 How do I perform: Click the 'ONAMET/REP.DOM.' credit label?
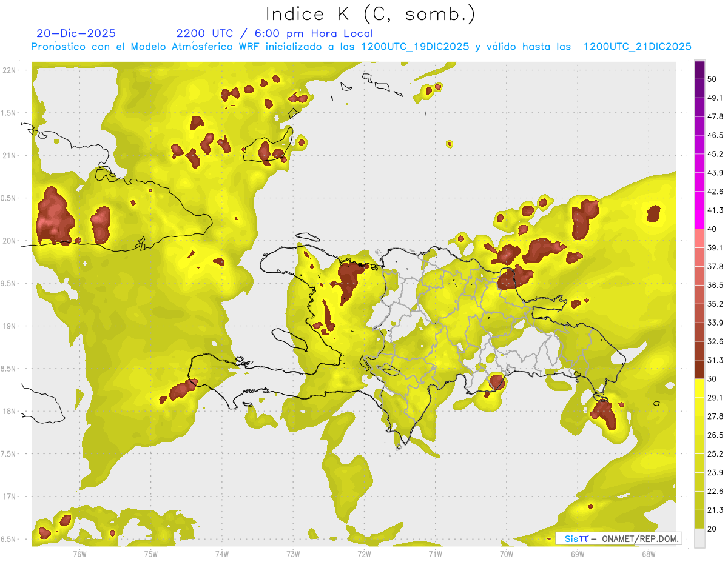(x=641, y=538)
